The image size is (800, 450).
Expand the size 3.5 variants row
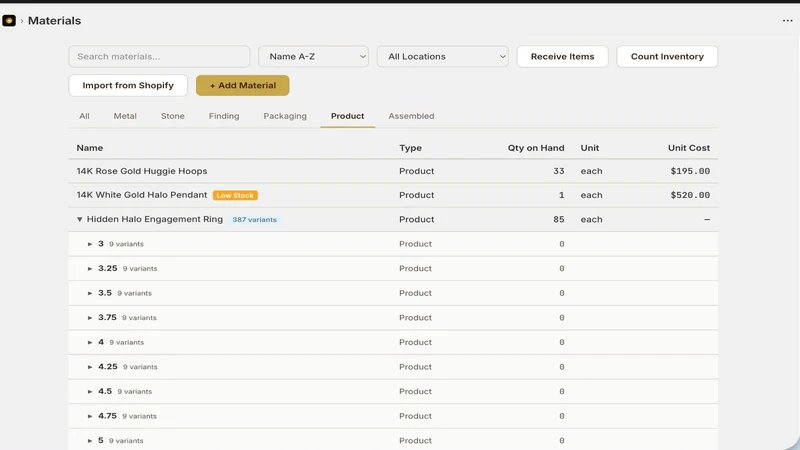(90, 293)
